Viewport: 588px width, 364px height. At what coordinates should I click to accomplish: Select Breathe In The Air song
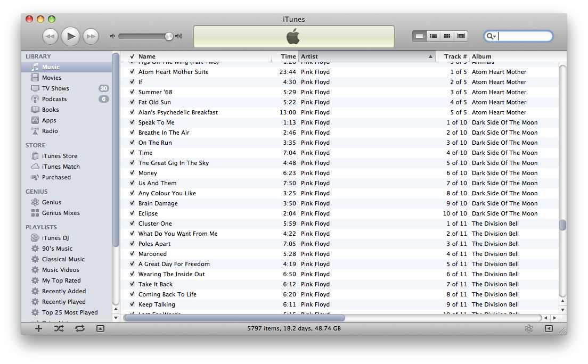[x=339, y=133]
